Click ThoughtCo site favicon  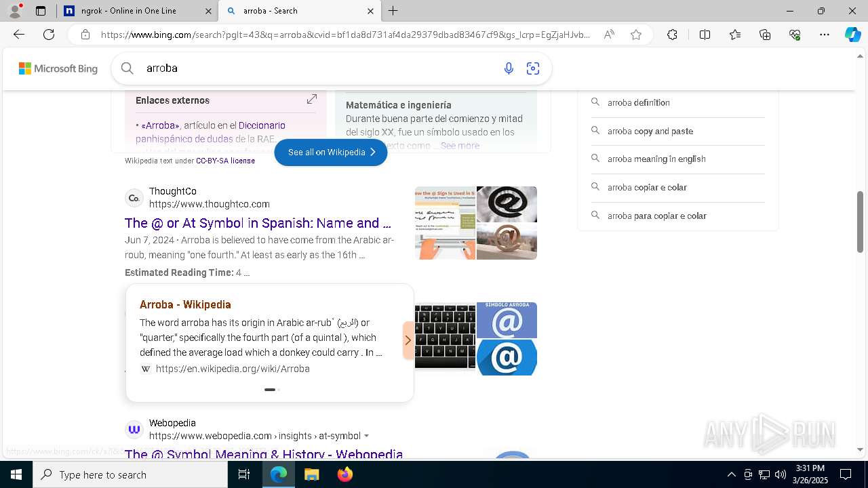(134, 198)
